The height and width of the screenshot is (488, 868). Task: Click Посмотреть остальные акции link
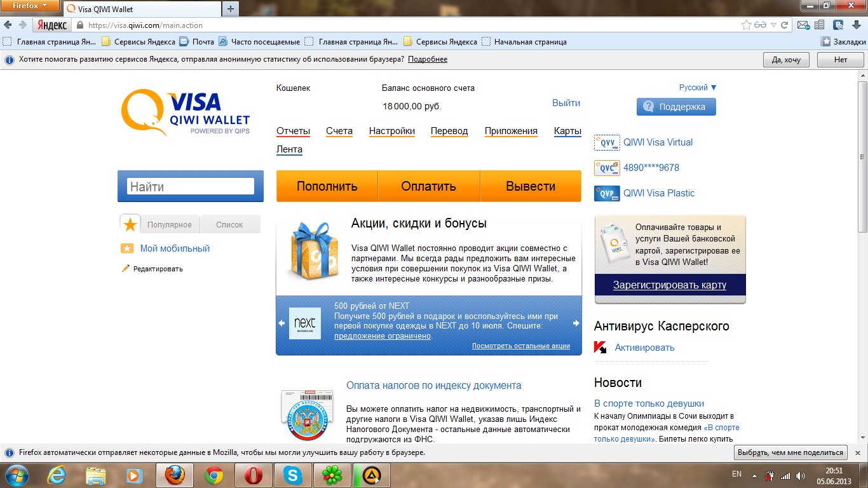click(x=521, y=346)
